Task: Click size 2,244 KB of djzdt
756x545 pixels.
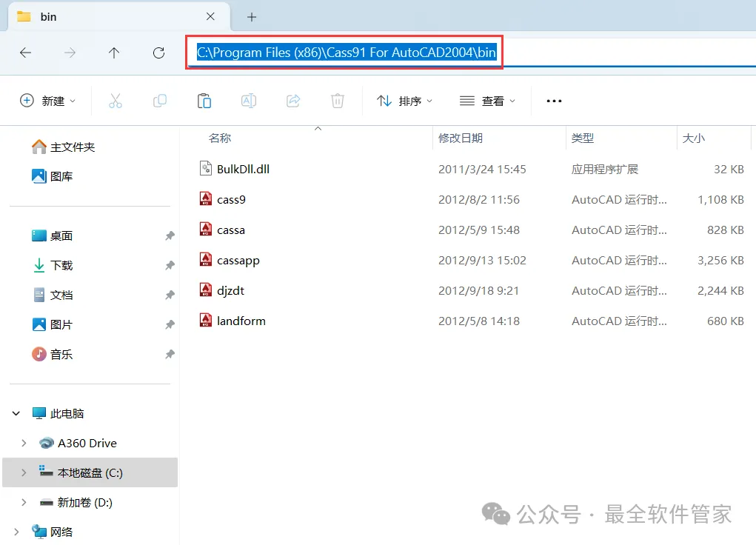Action: coord(720,290)
